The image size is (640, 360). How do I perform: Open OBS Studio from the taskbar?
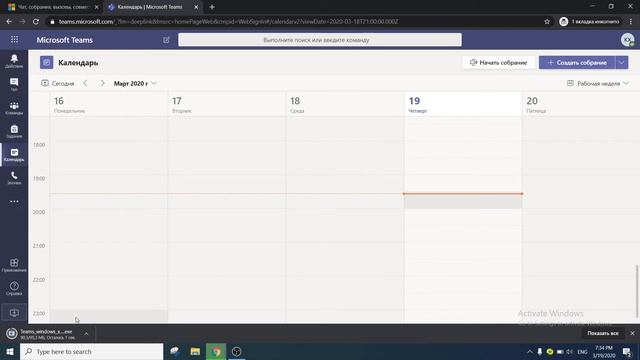[x=236, y=351]
